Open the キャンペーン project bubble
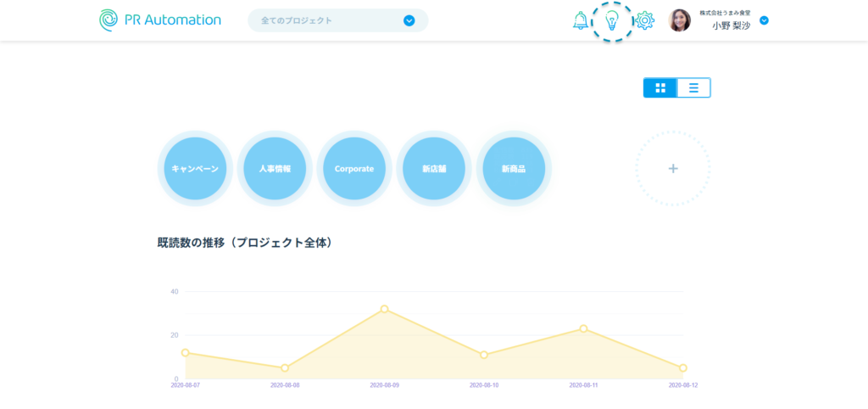The image size is (868, 409). pos(195,169)
